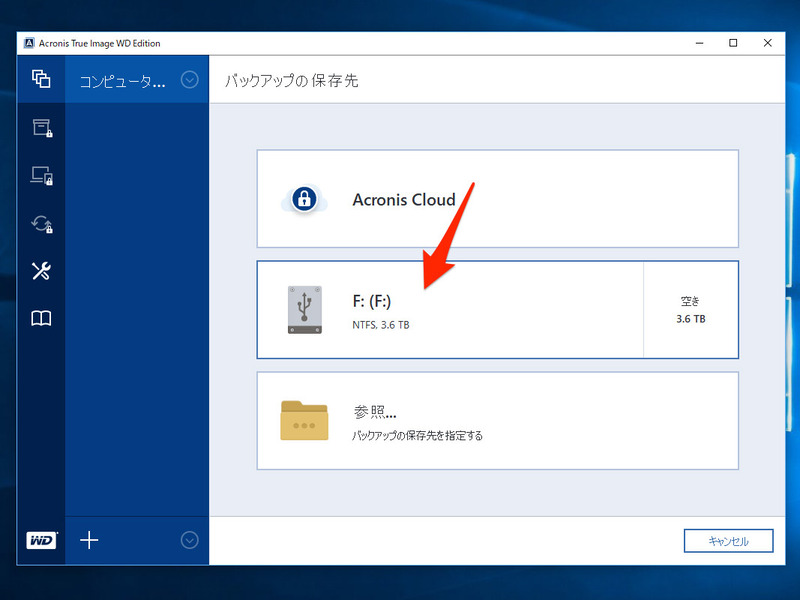Minimize the Acronis True Image window
This screenshot has height=600, width=800.
(x=699, y=43)
